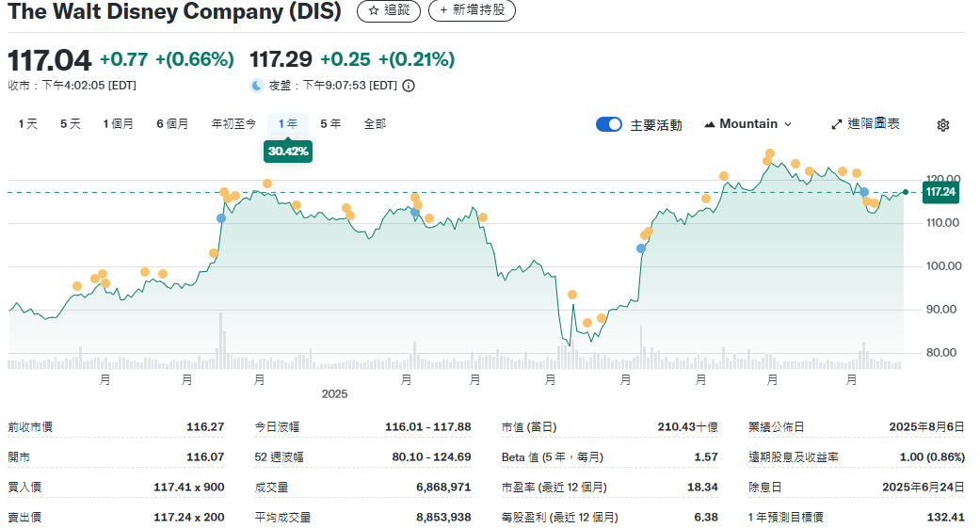Click the Beta 值 value 1.57
The width and height of the screenshot is (980, 528).
pos(706,456)
